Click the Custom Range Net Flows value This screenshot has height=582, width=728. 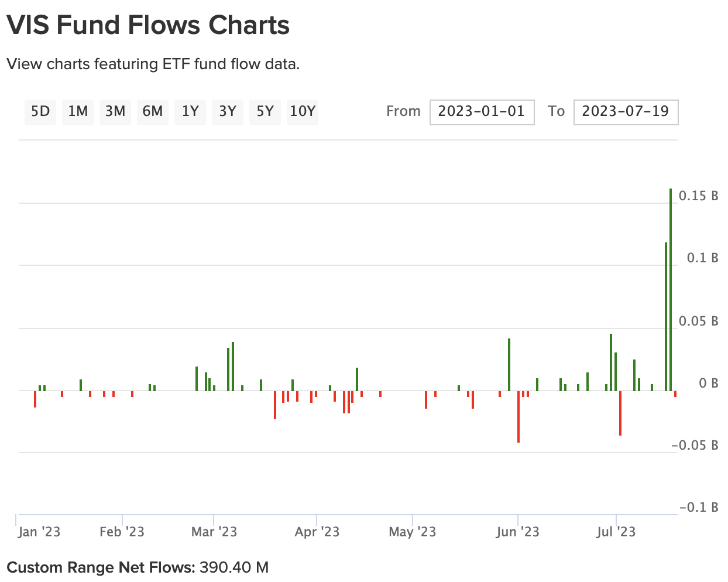(x=234, y=567)
